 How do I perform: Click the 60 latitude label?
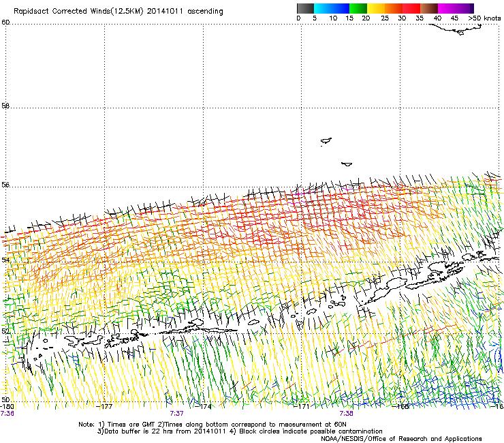5,22
